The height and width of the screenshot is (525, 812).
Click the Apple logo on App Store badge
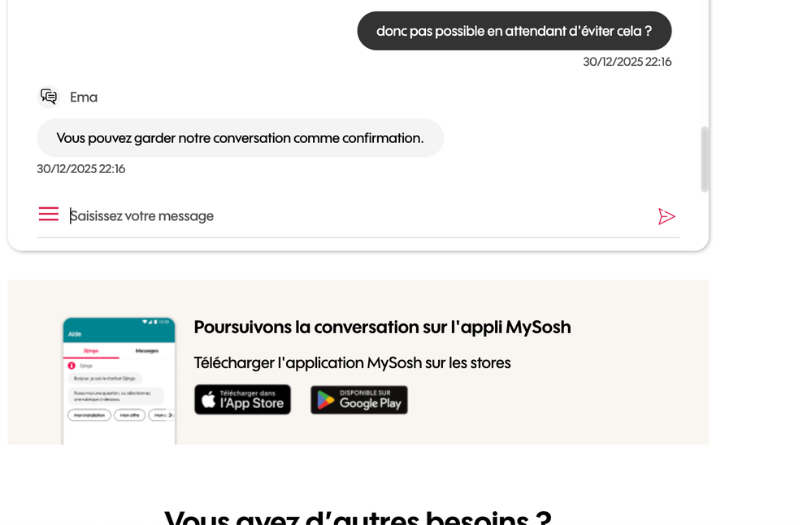[x=209, y=400]
